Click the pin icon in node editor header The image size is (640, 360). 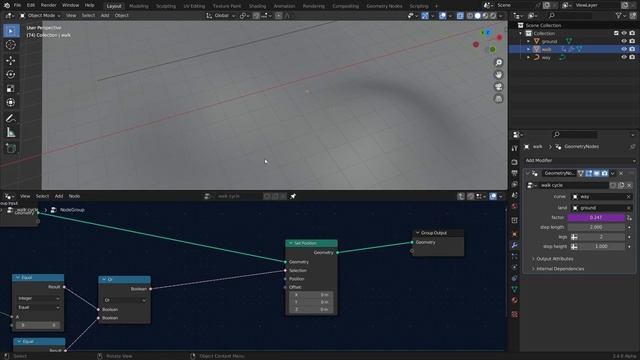click(293, 196)
